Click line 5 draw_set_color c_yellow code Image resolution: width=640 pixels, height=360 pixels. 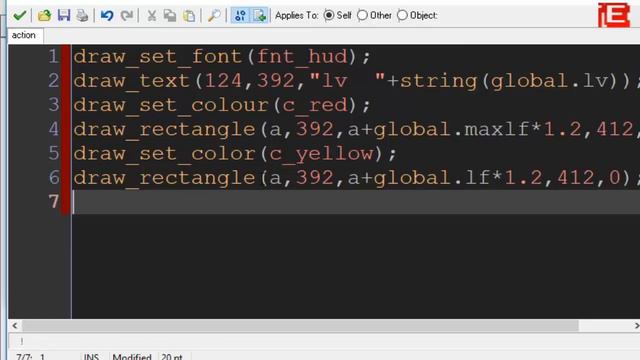[x=235, y=153]
